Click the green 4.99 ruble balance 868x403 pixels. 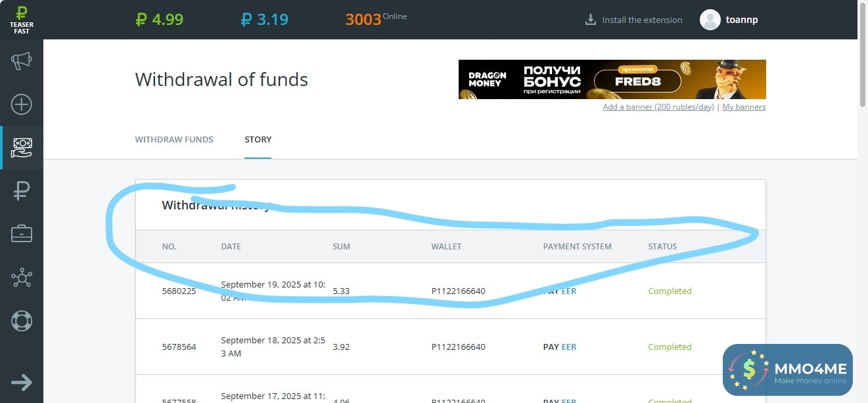pos(159,20)
